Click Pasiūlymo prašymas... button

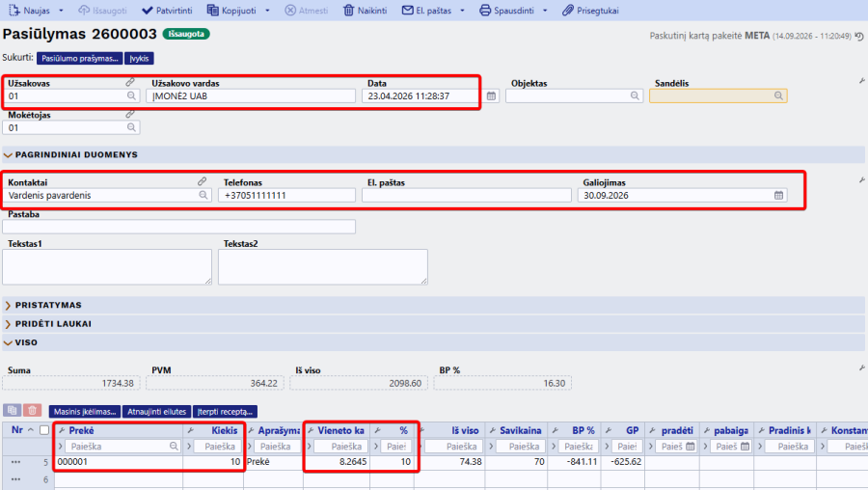80,58
